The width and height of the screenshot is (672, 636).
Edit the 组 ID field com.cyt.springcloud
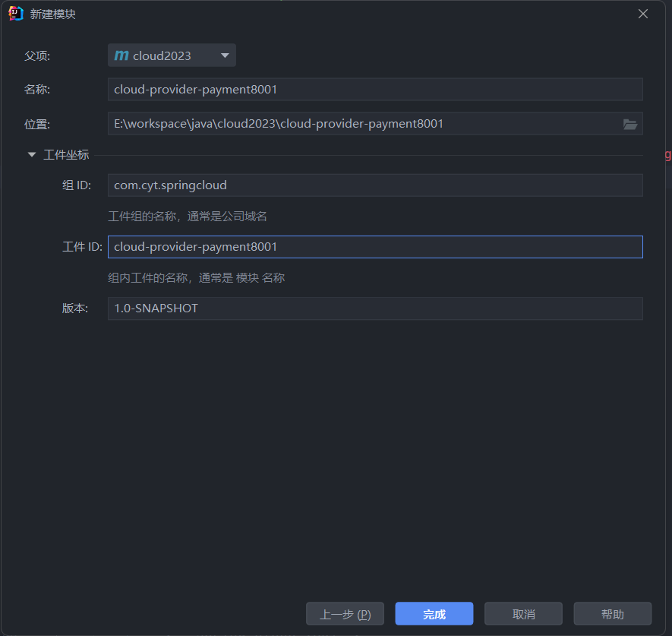click(x=374, y=185)
